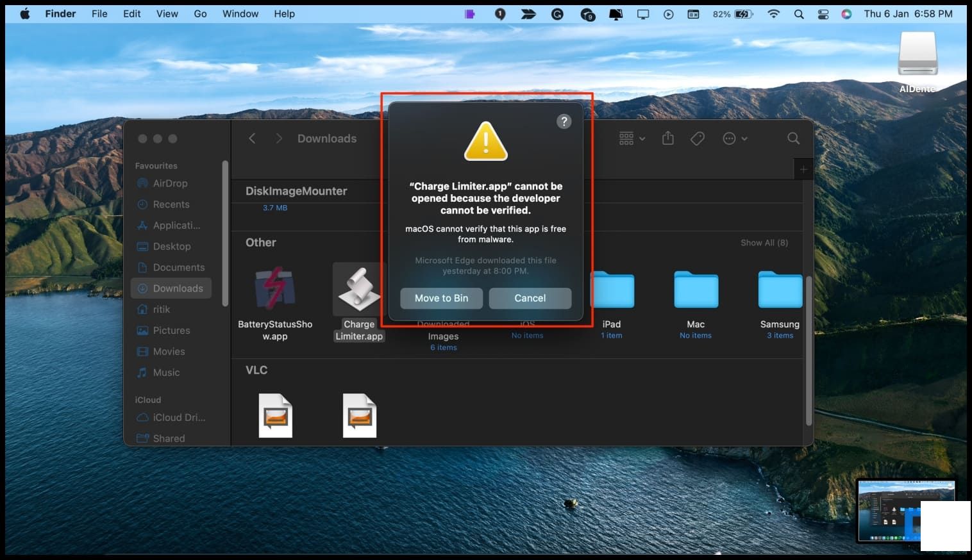Select Downloads in Finder sidebar
The image size is (972, 560).
(x=171, y=288)
